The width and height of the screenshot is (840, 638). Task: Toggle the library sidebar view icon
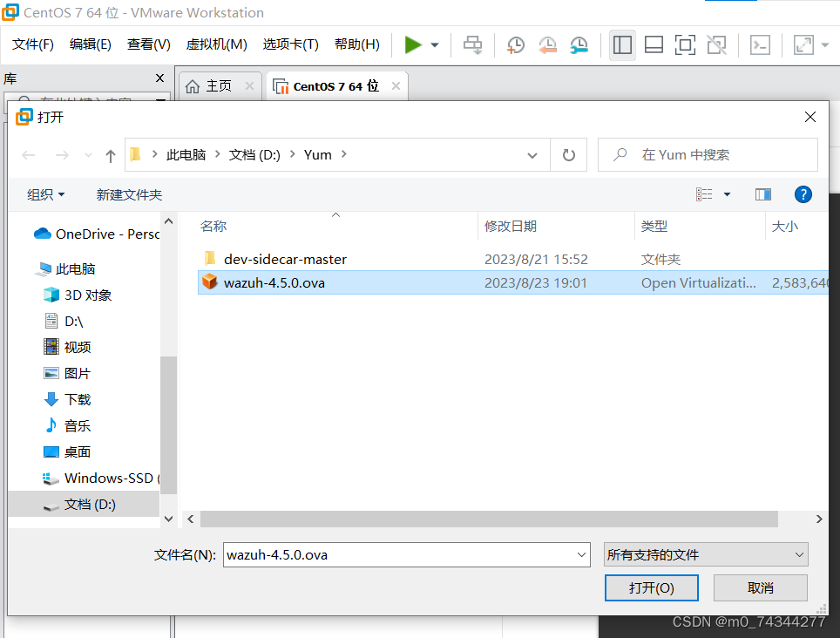622,45
